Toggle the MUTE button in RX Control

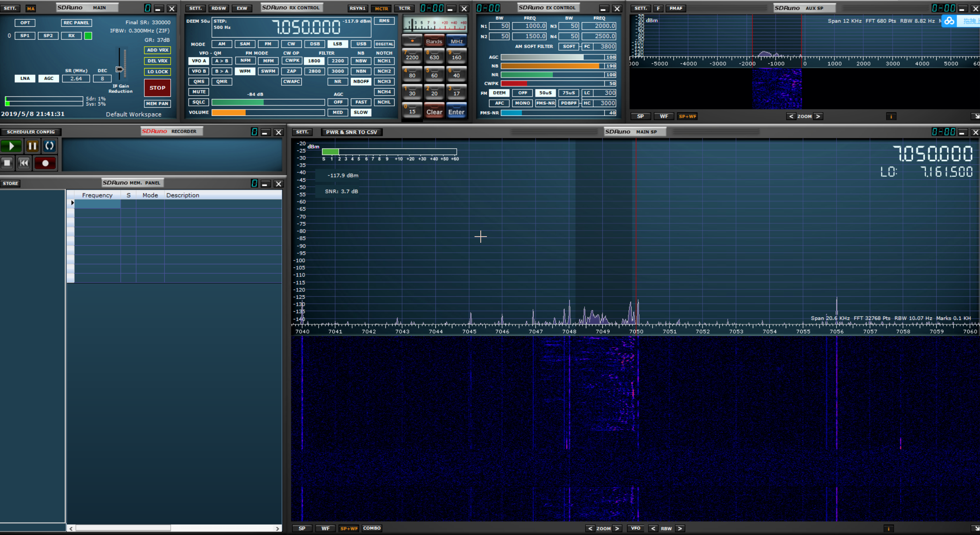tap(199, 92)
